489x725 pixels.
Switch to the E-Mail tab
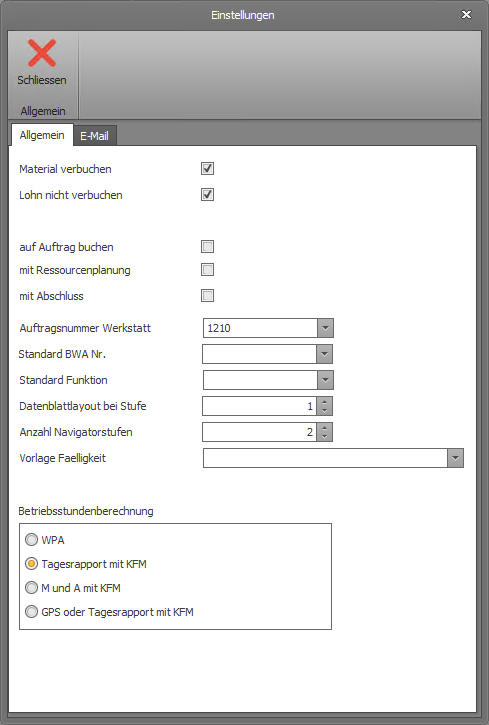[x=94, y=136]
